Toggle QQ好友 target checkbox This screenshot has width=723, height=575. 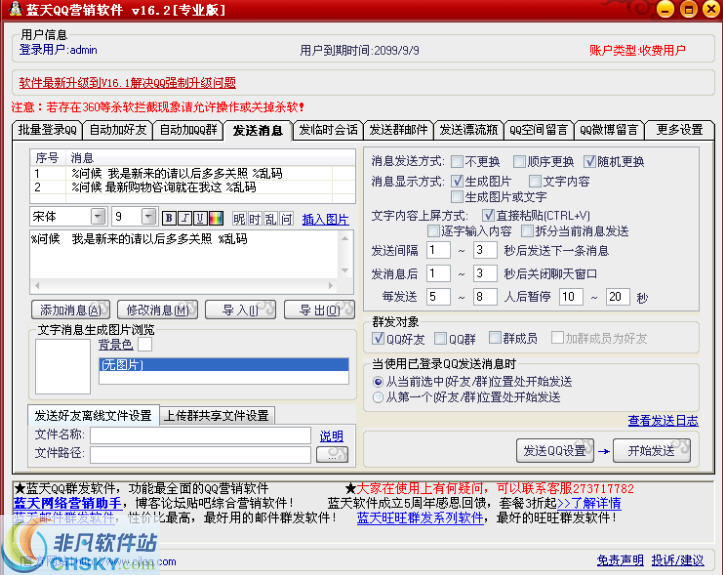[378, 338]
